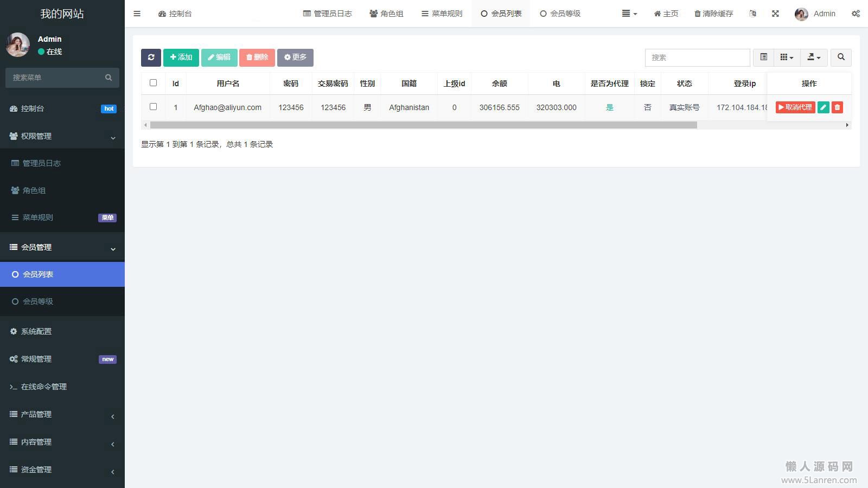
Task: Click the green 是 agent value
Action: (610, 107)
